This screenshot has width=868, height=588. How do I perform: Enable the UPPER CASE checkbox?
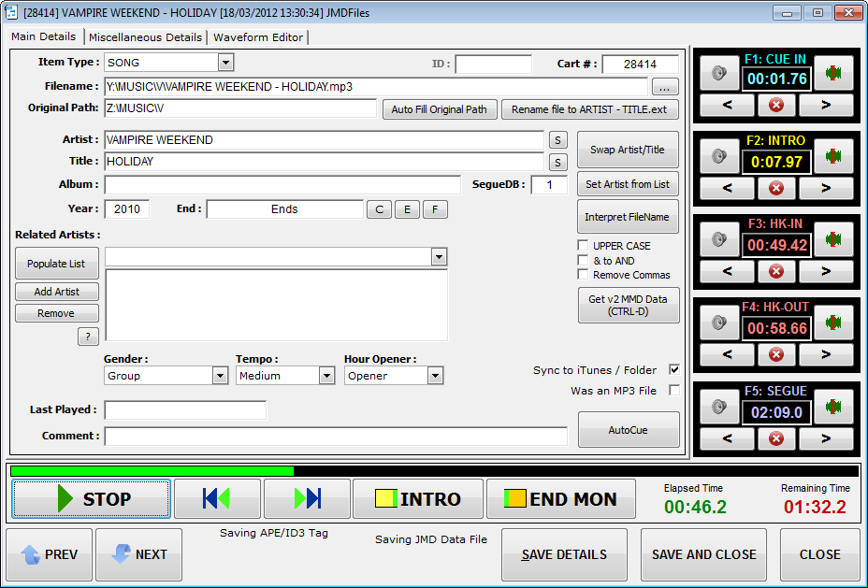click(x=583, y=245)
